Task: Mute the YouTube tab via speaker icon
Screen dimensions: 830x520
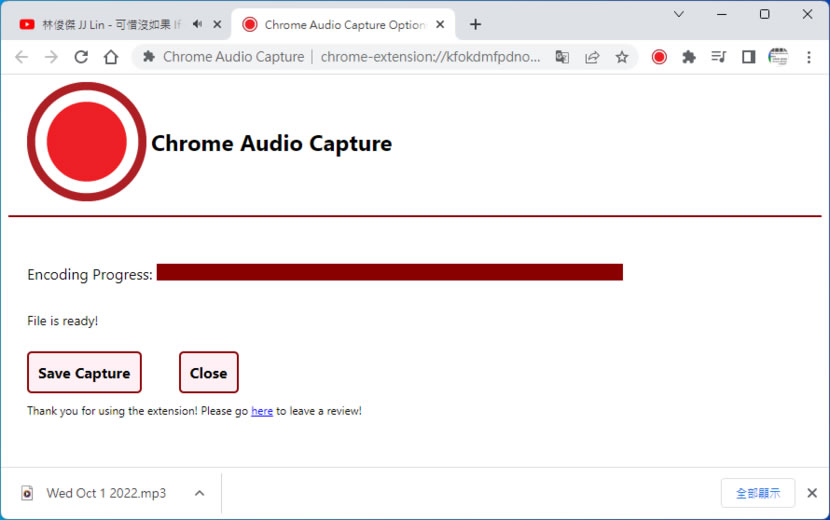Action: [x=197, y=24]
